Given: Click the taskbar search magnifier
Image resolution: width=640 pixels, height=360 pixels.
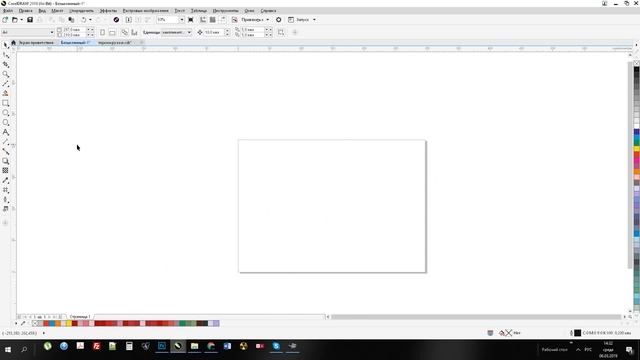Looking at the screenshot, I should coord(24,349).
